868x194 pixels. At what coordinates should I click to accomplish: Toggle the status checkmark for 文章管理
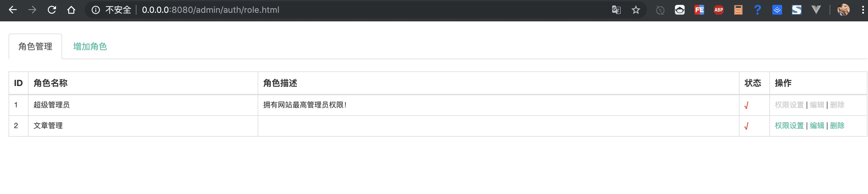[746, 126]
